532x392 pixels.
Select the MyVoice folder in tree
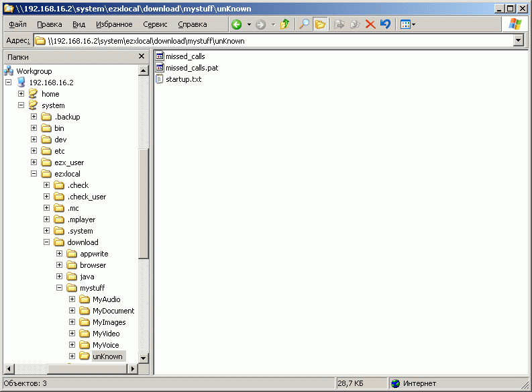(x=106, y=345)
